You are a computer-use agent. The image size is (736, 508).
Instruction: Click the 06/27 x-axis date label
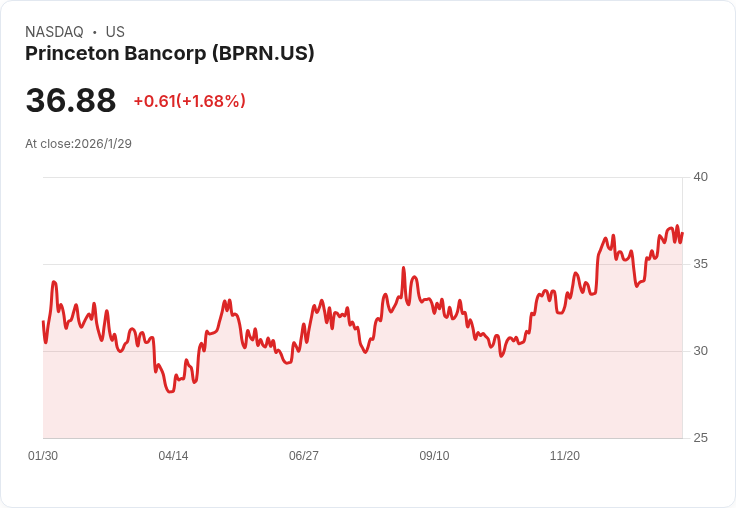pos(304,456)
